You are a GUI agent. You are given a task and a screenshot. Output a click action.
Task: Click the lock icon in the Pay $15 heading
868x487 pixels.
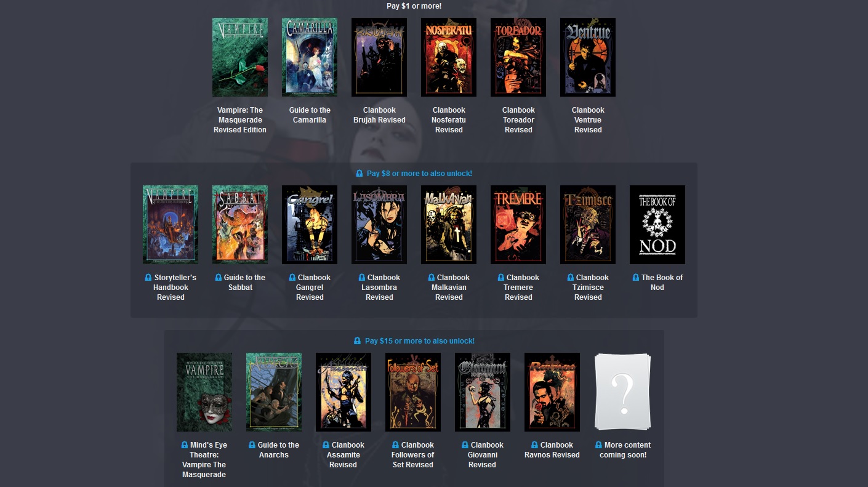(x=358, y=341)
